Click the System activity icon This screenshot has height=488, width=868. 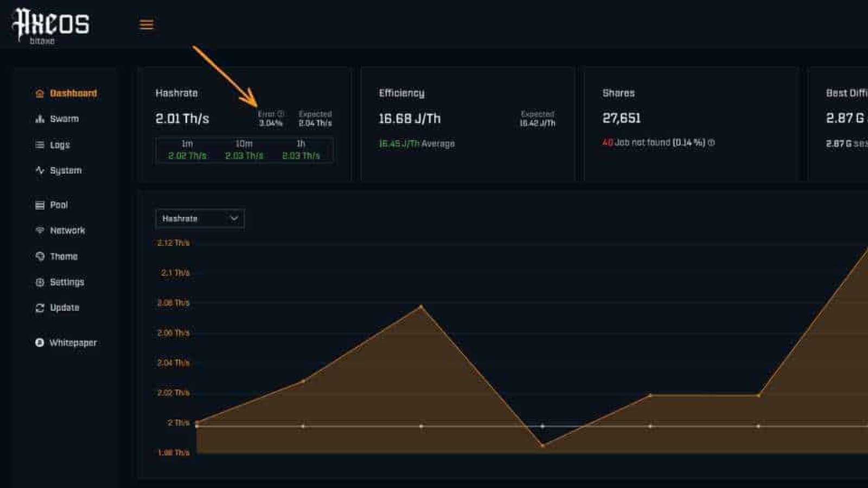tap(39, 170)
